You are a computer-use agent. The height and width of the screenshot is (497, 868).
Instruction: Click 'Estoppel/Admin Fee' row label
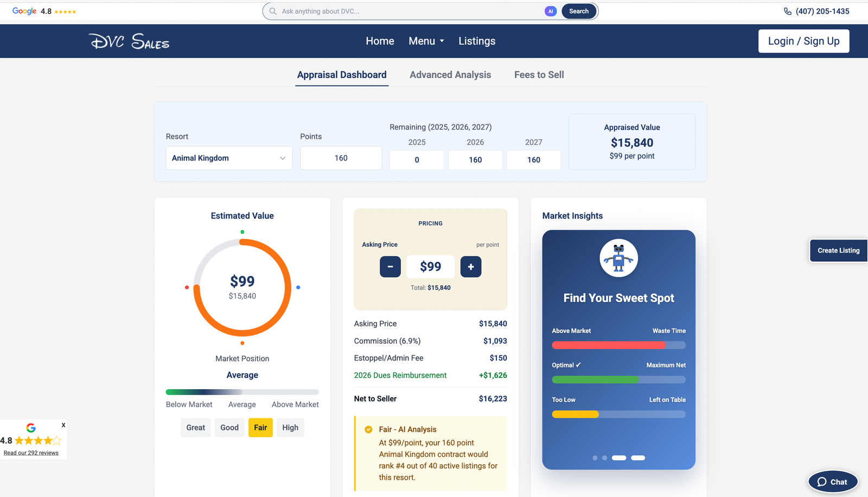(388, 358)
